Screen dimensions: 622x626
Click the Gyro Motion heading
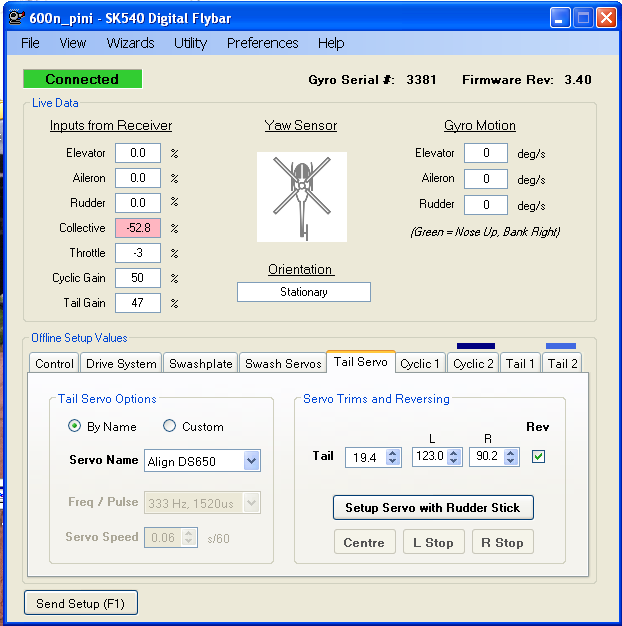479,126
